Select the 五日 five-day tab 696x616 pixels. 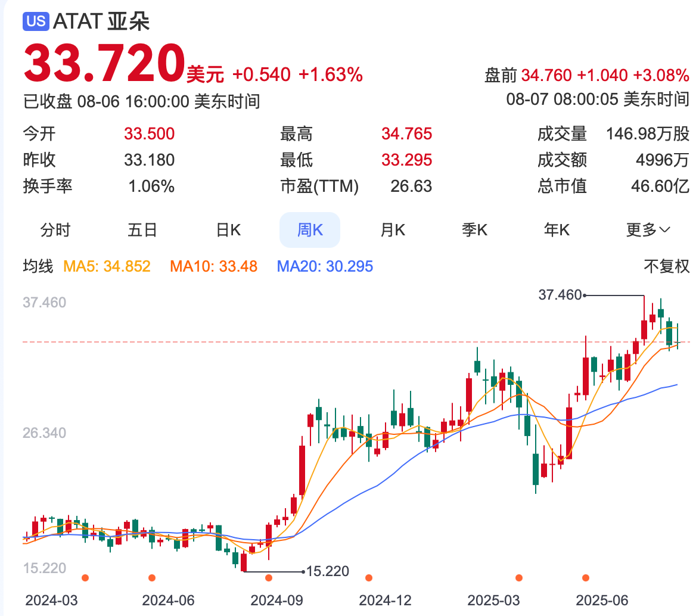[x=142, y=230]
